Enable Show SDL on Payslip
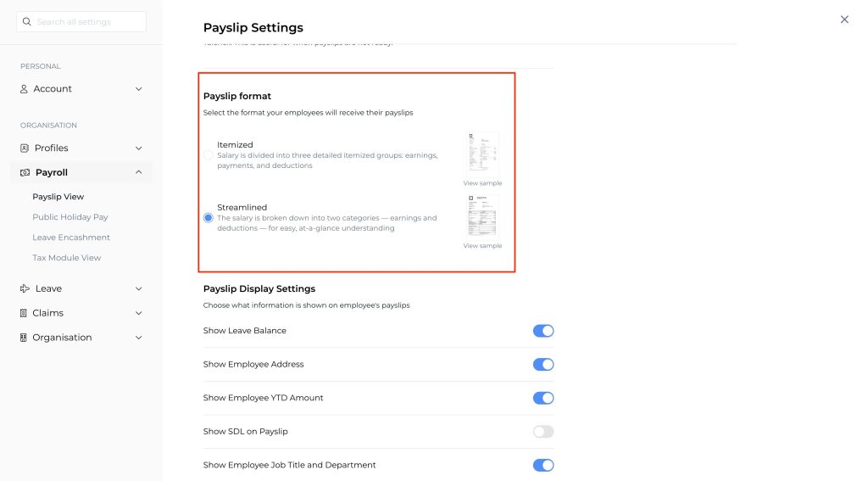 tap(542, 432)
